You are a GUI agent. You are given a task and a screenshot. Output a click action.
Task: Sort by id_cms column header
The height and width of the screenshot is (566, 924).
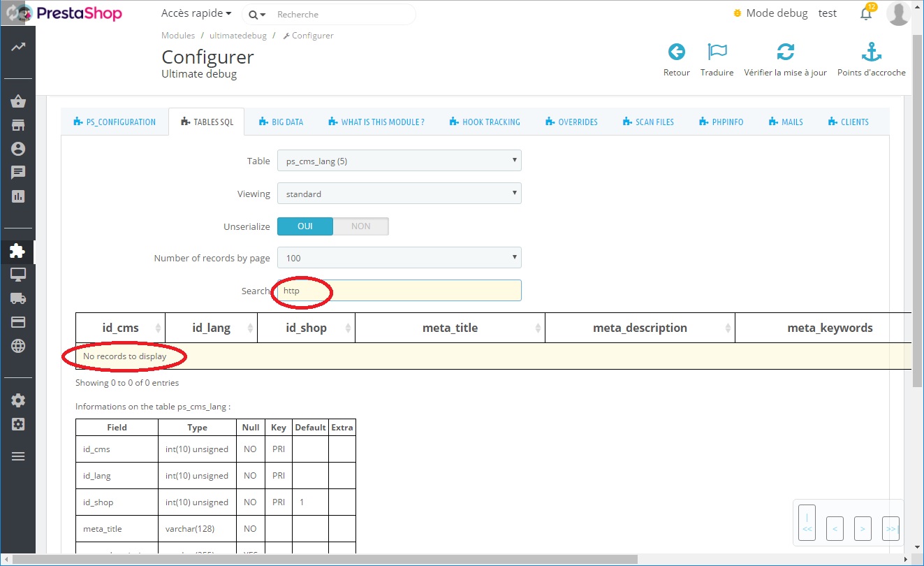[121, 328]
